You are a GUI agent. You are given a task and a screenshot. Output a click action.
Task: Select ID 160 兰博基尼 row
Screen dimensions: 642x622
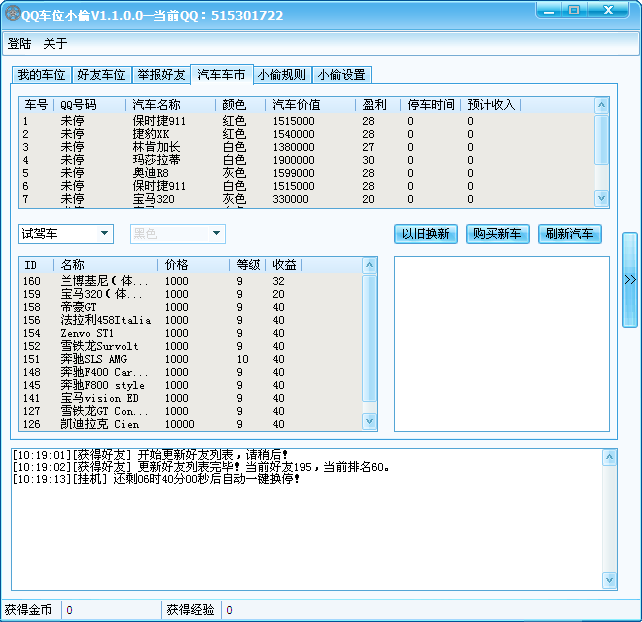(x=191, y=281)
